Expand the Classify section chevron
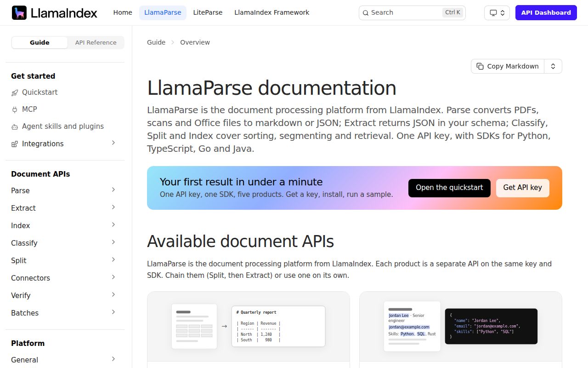Screen dimensions: 588x368 113,242
